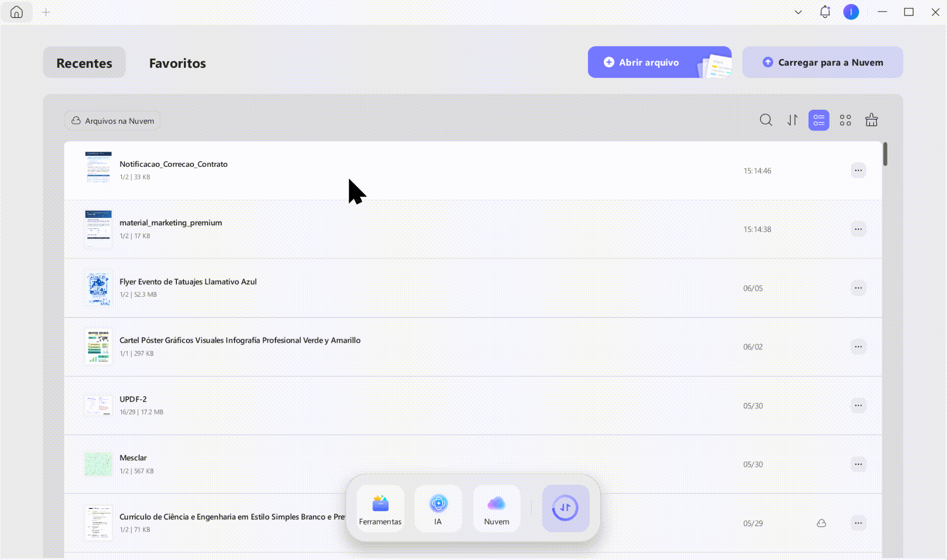Open more options for UPDF-2
The image size is (947, 560).
click(858, 405)
